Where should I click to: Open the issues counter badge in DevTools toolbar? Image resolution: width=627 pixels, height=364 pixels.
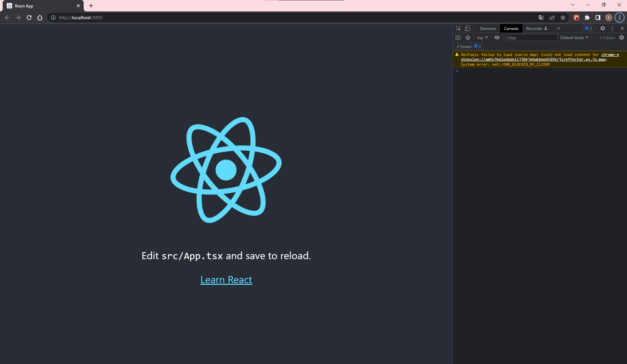click(588, 28)
